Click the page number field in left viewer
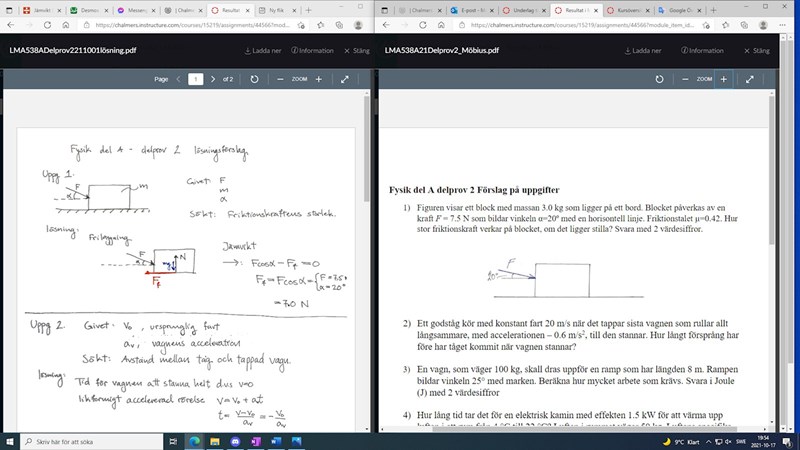 [x=196, y=79]
